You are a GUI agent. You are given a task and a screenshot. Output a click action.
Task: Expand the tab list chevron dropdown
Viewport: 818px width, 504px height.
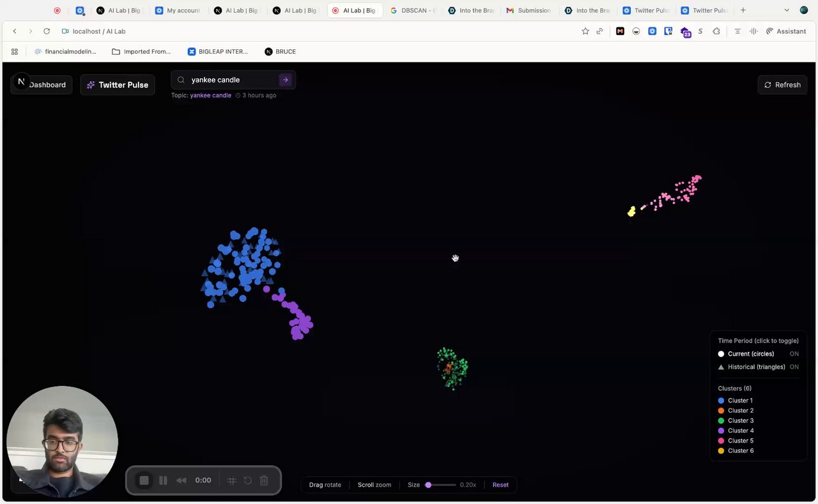(x=787, y=10)
